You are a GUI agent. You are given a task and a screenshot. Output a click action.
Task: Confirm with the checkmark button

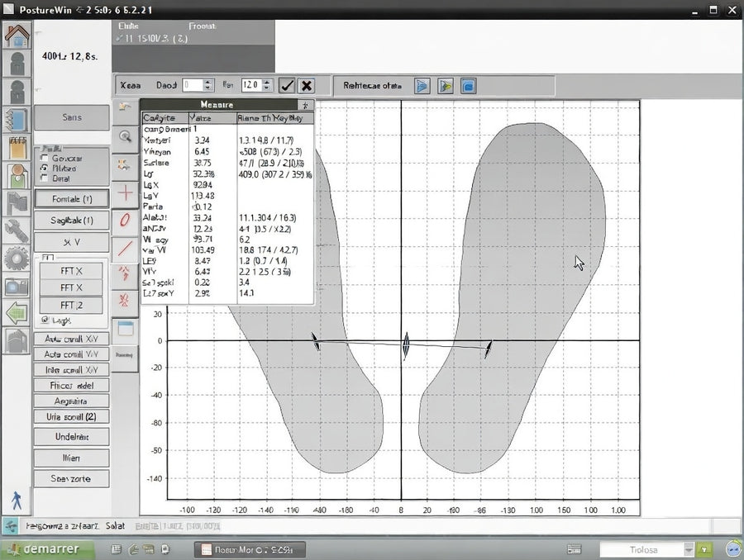pyautogui.click(x=287, y=85)
